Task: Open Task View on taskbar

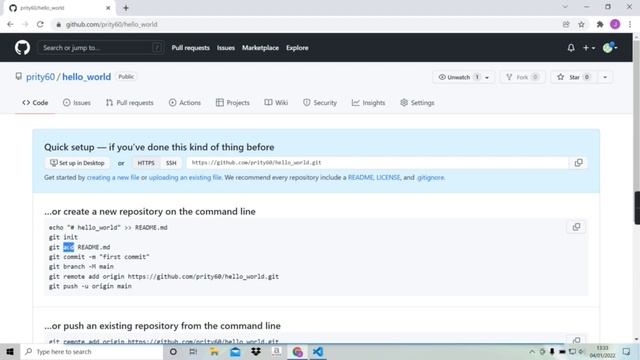Action: point(193,351)
